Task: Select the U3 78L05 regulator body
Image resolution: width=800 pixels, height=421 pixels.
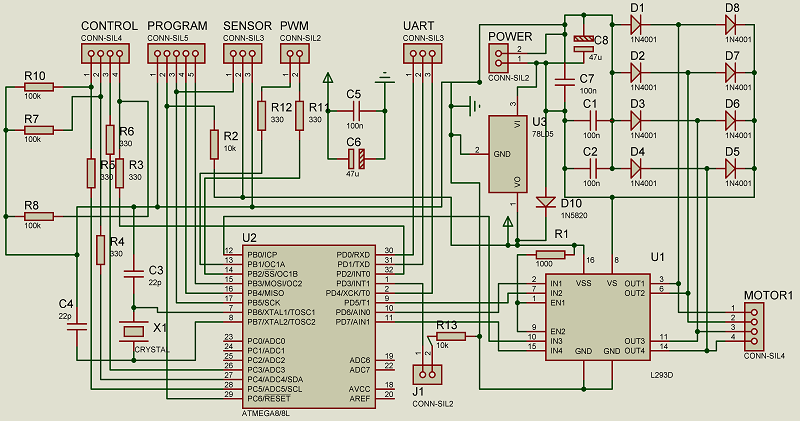Action: pos(508,154)
